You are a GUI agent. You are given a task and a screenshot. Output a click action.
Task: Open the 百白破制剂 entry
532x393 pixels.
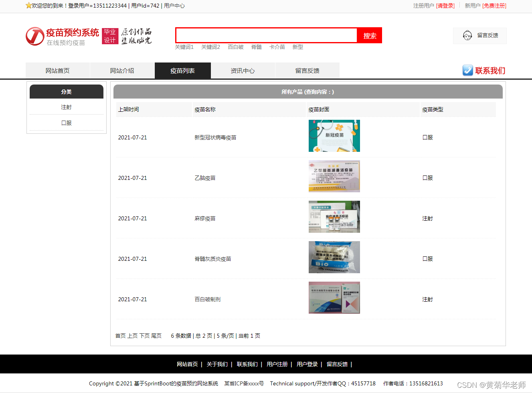coord(208,299)
